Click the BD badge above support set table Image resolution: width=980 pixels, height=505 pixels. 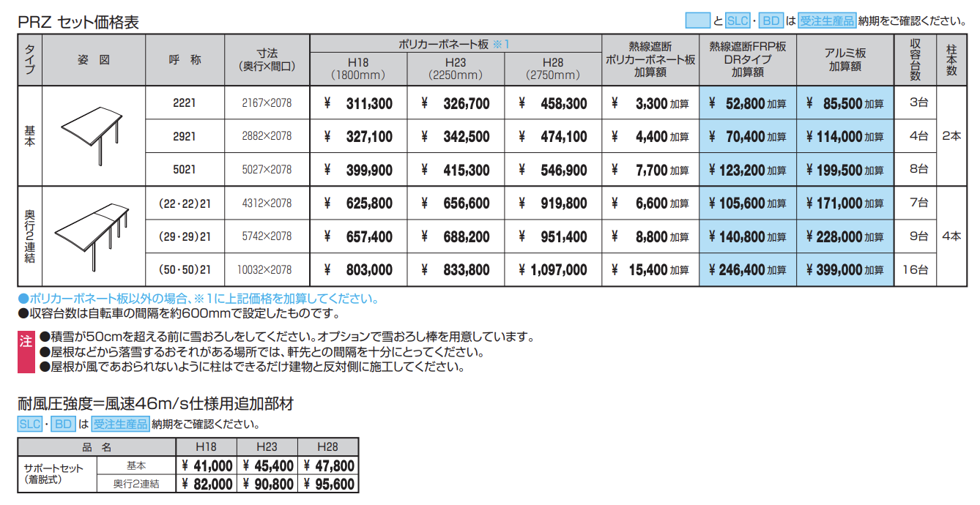[64, 424]
